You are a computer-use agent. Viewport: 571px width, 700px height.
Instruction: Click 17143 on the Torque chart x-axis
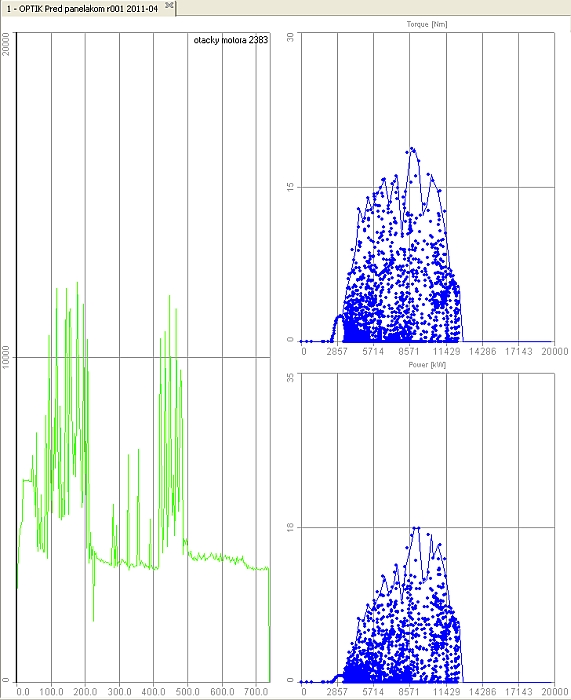coord(518,352)
